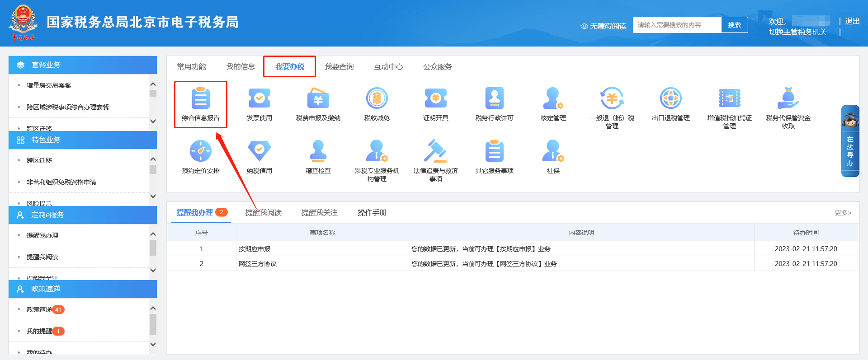Select the 税收减免 icon
This screenshot has height=360, width=868.
377,99
